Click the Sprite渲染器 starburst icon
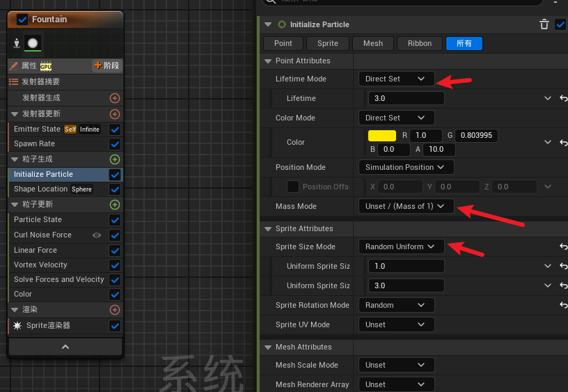The height and width of the screenshot is (392, 568). [x=17, y=326]
